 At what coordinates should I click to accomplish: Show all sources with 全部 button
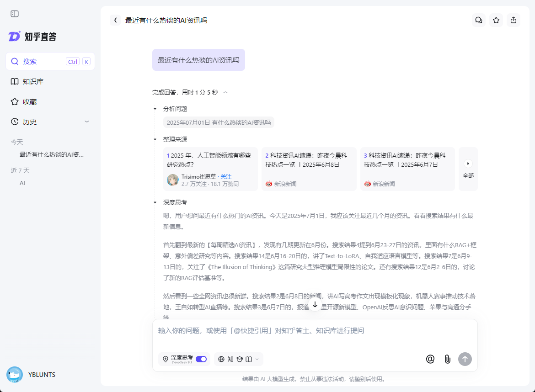coord(468,169)
